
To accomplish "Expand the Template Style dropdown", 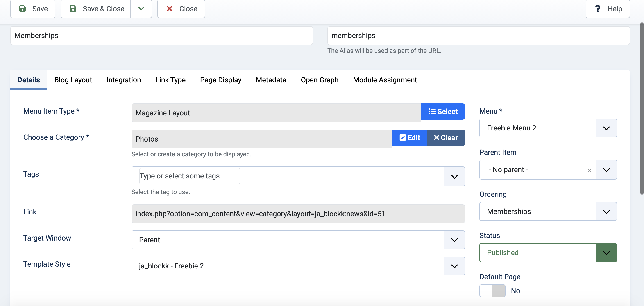I will tap(298, 266).
